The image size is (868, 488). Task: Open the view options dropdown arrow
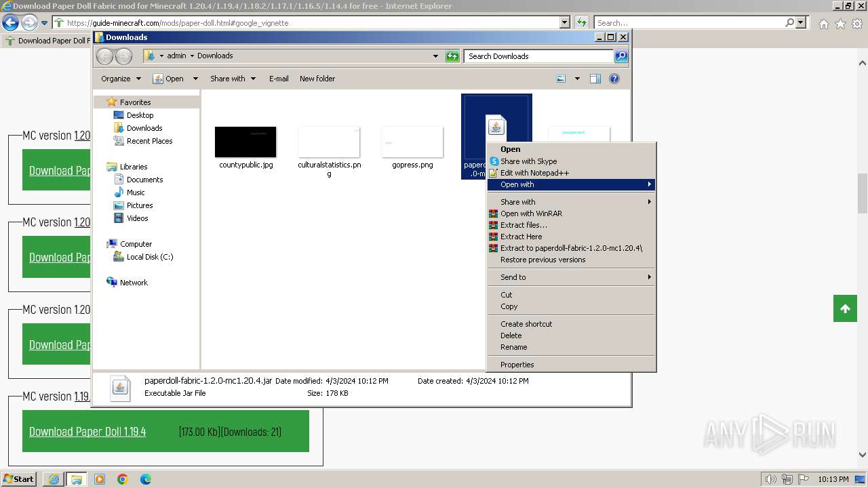[577, 79]
